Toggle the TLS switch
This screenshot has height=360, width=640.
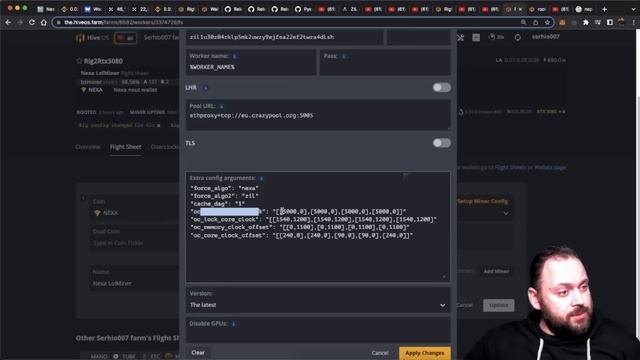[442, 143]
